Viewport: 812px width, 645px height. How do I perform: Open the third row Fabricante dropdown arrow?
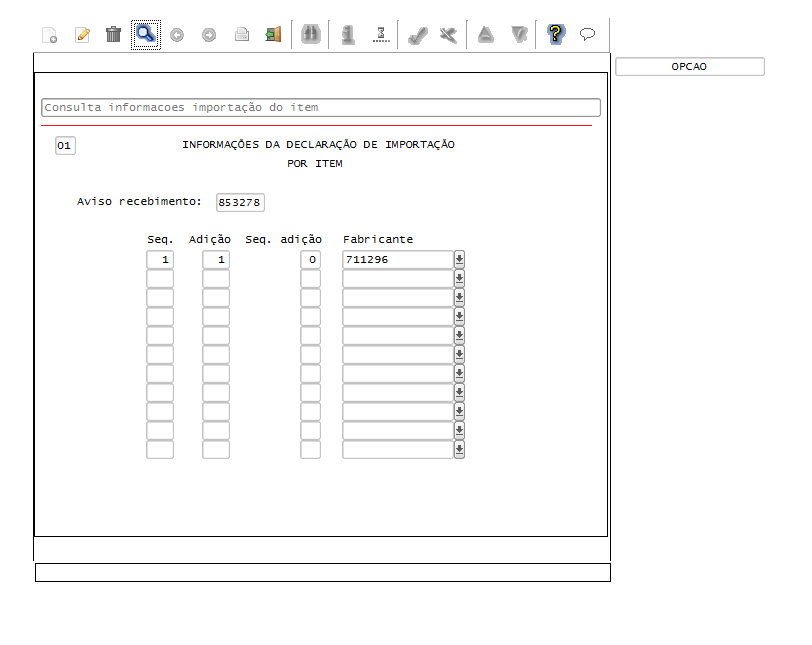point(459,298)
